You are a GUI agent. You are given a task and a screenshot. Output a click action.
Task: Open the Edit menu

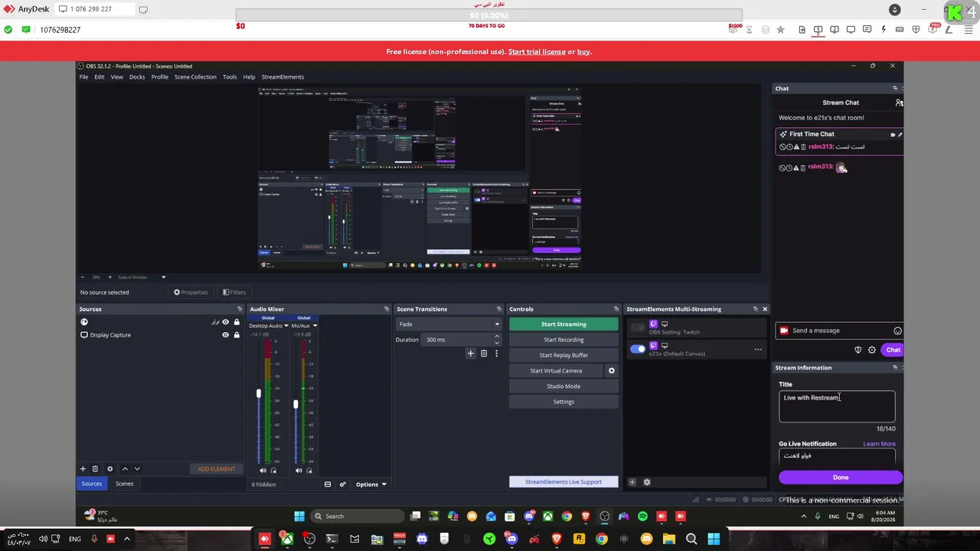[x=100, y=77]
